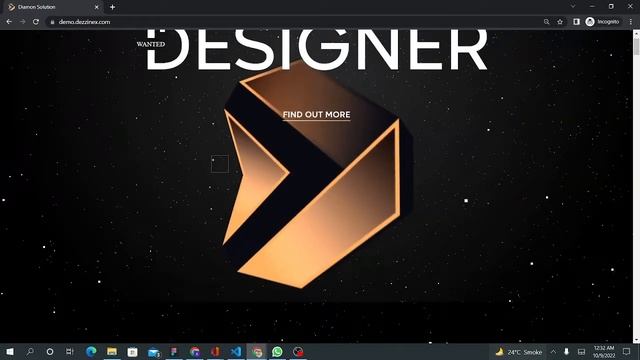Click the WANTED text on the page
The image size is (640, 360).
coord(151,44)
